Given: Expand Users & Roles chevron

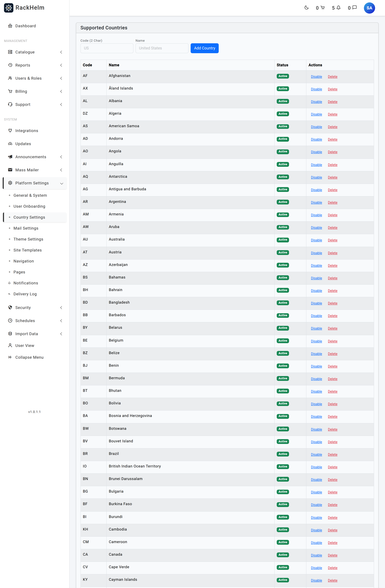Looking at the screenshot, I should [61, 78].
